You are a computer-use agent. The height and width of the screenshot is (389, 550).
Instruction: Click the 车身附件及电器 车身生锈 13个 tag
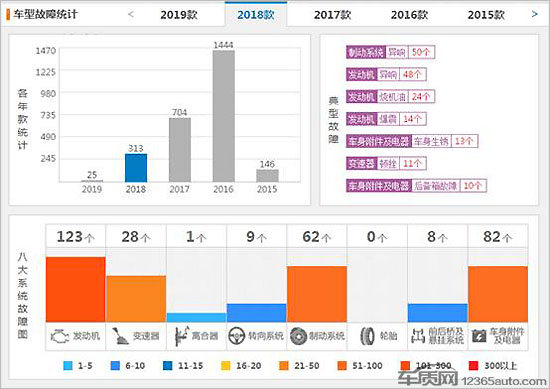pyautogui.click(x=412, y=141)
